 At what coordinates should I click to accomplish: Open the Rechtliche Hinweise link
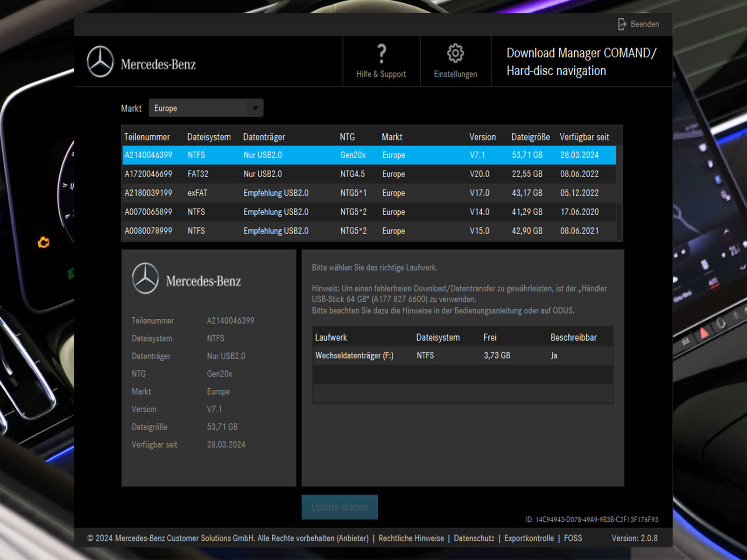(411, 538)
